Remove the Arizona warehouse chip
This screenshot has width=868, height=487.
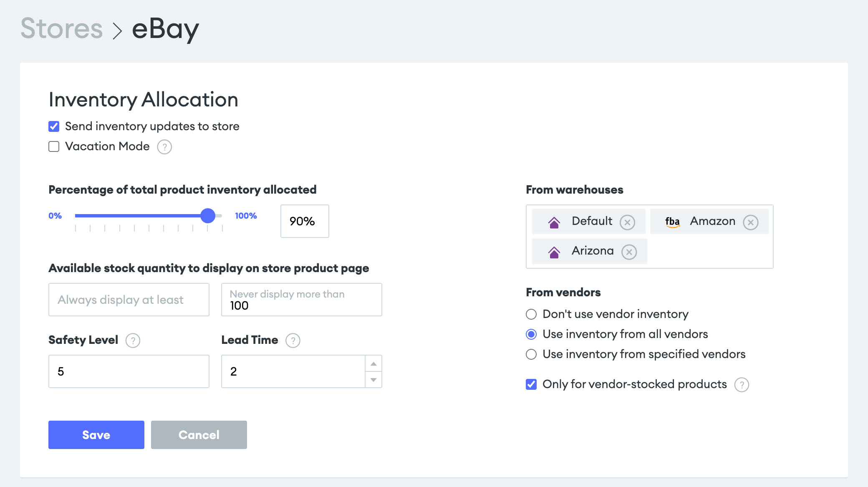pyautogui.click(x=629, y=252)
